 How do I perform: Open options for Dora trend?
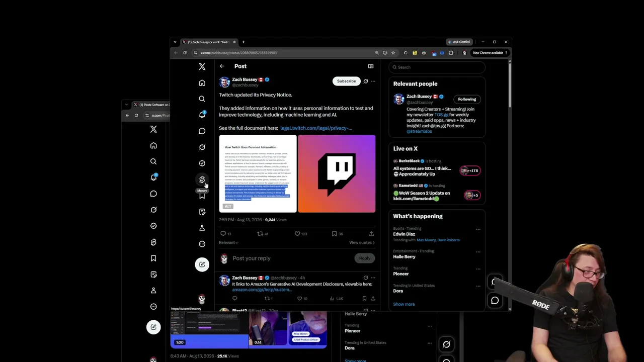click(478, 286)
